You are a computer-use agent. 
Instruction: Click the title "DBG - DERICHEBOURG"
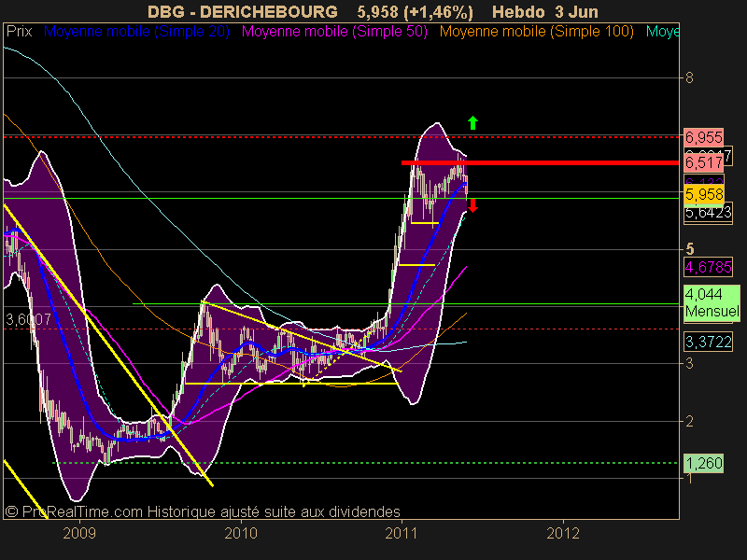click(x=243, y=11)
